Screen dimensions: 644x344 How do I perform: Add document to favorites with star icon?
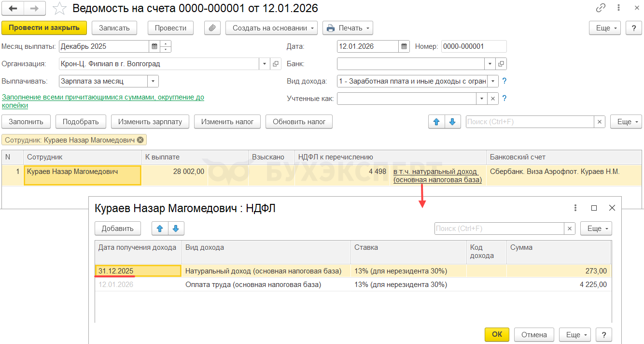(59, 8)
